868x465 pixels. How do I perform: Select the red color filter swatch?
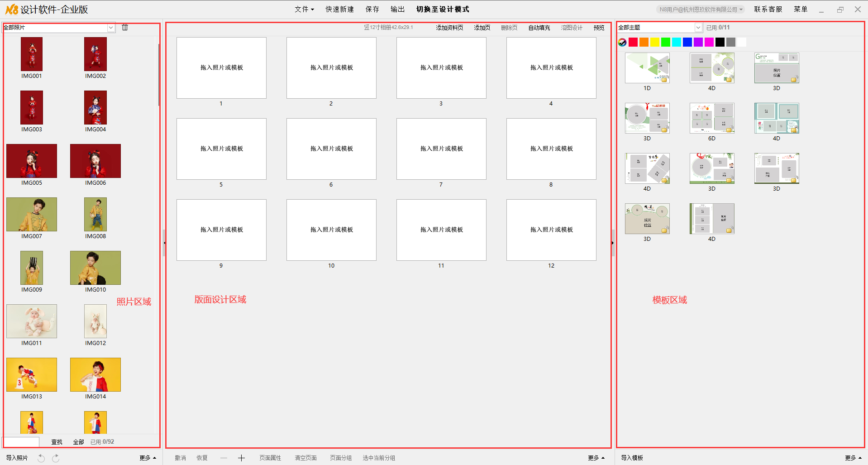pos(633,42)
